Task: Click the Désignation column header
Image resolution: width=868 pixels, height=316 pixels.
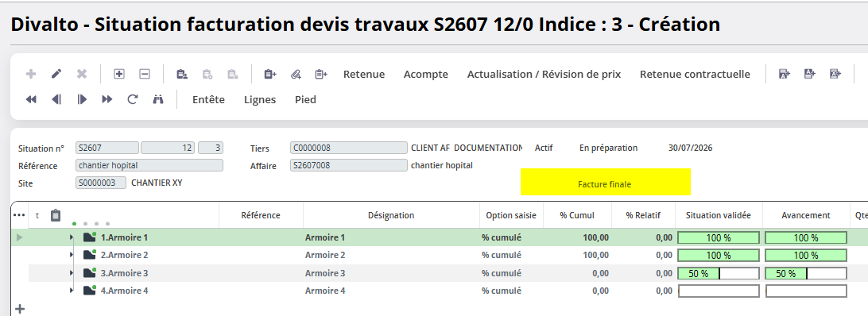Action: [x=391, y=215]
